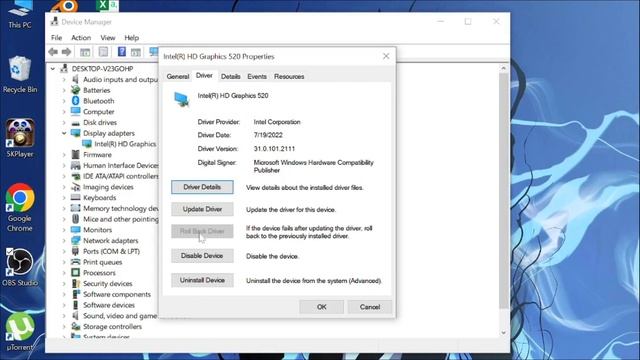Image resolution: width=640 pixels, height=360 pixels.
Task: Select the Monitors category icon
Action: [x=76, y=230]
